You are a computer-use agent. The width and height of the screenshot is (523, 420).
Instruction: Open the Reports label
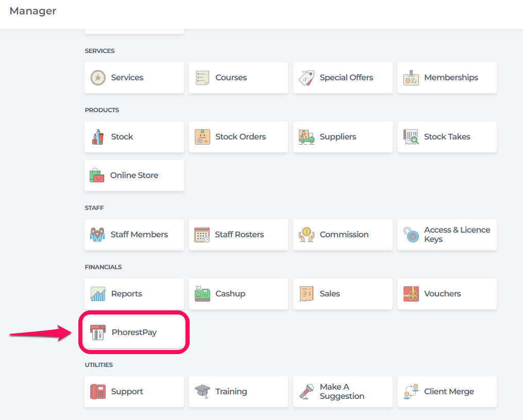[126, 294]
